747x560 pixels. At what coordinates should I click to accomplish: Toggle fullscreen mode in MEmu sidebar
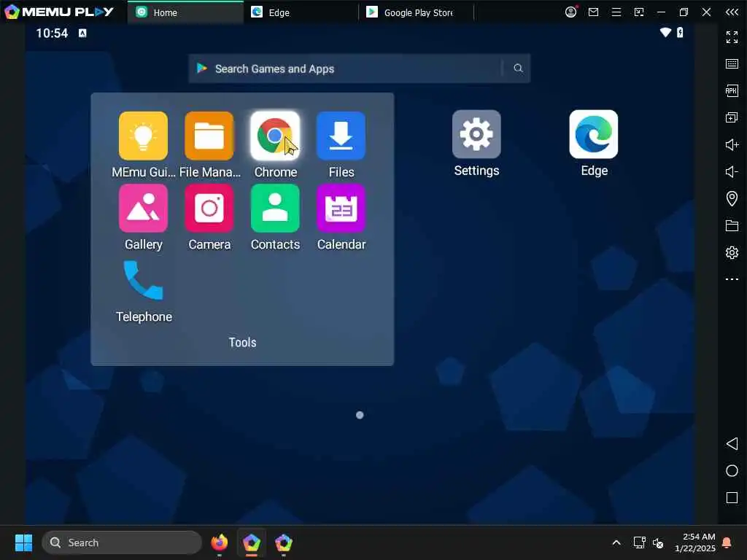[732, 36]
